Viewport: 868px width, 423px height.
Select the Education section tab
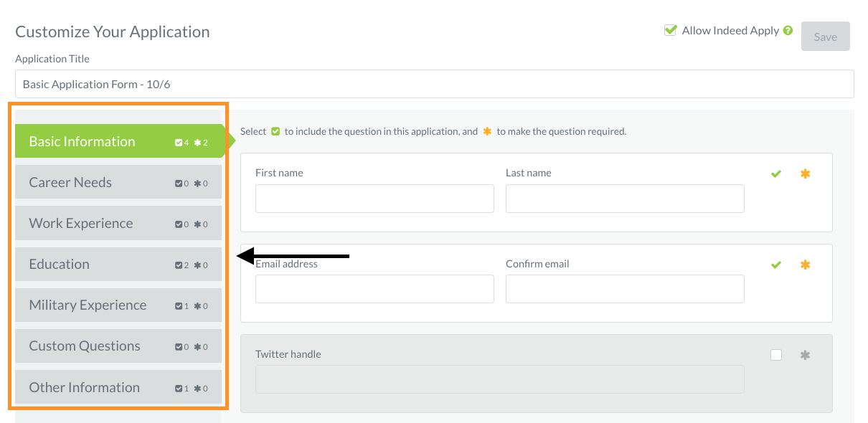coord(118,264)
